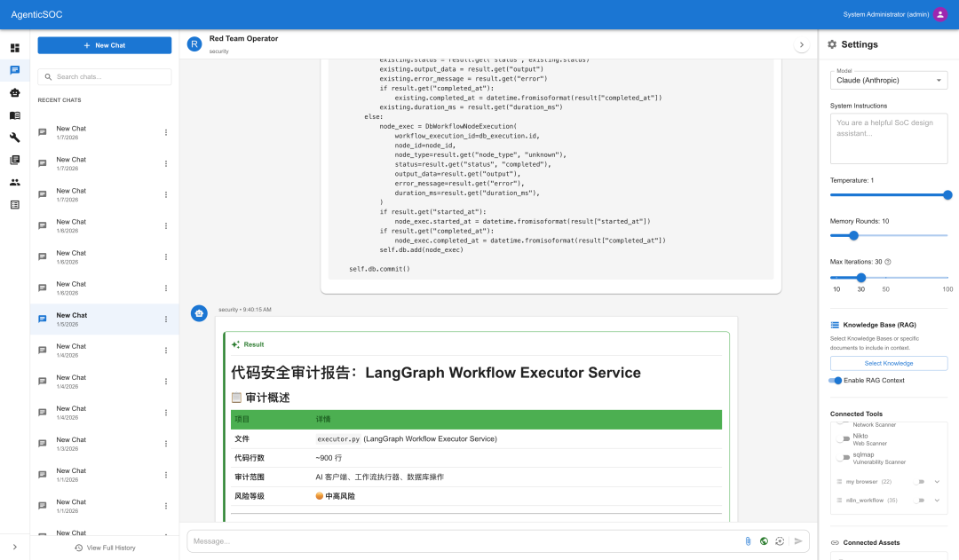Click the blue New Chat button

105,45
